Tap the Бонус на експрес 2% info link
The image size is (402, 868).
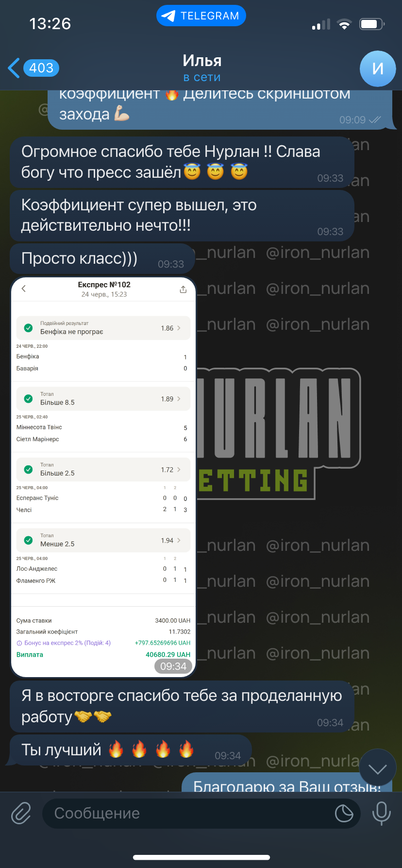64,643
